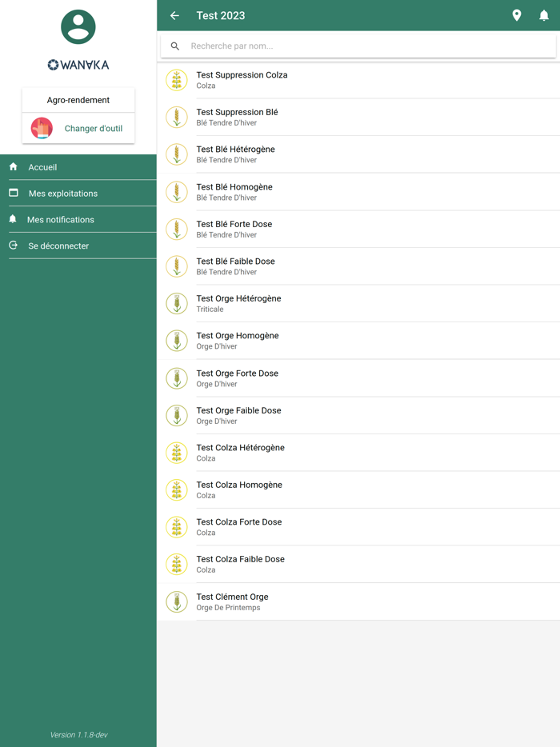Click colza icon of Test Colza Faible Dose
Screen dimensions: 560x747
click(x=177, y=564)
